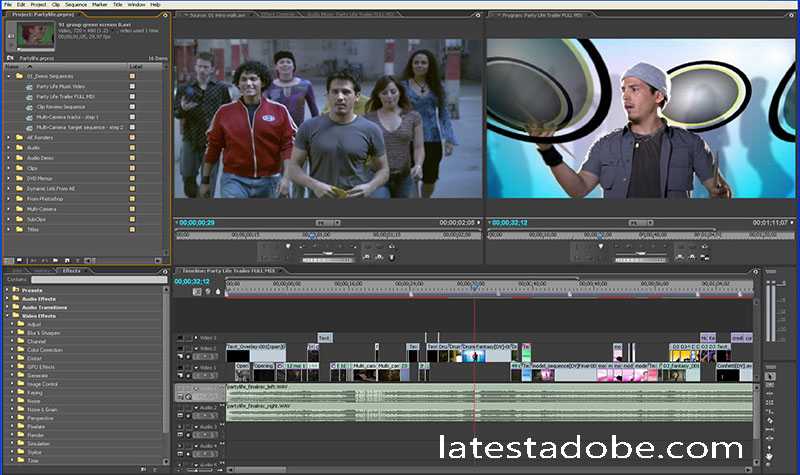This screenshot has height=475, width=800.
Task: Toggle Video 3 track output eye
Action: pos(180,338)
